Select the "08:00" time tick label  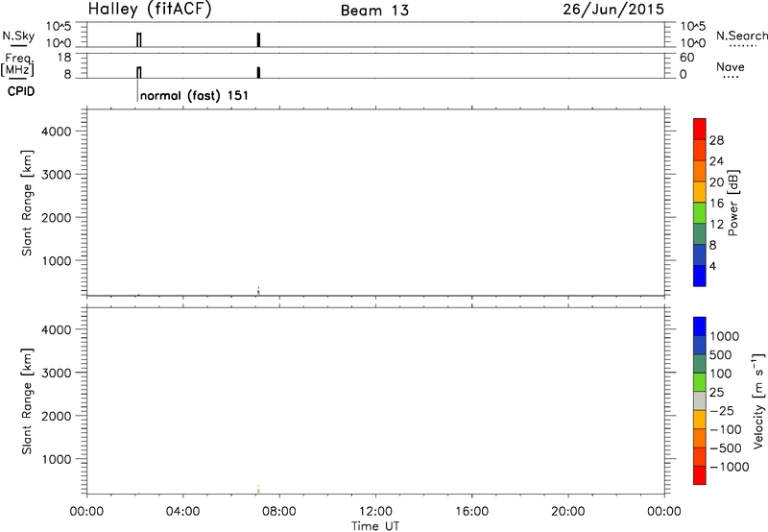click(279, 512)
